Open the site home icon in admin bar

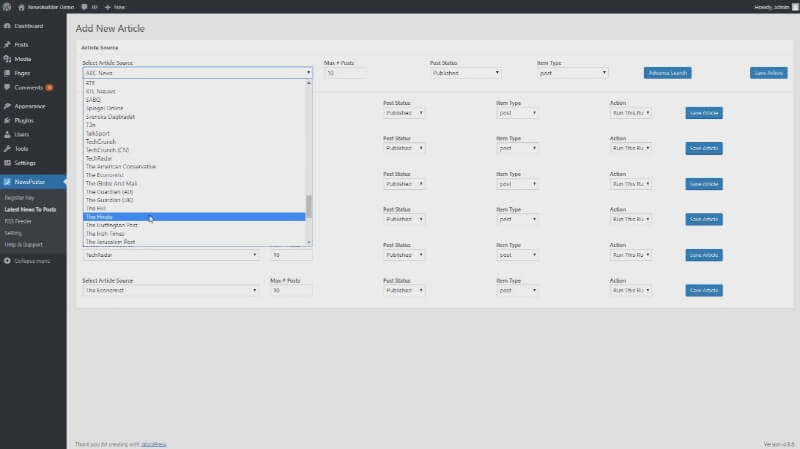[21, 7]
